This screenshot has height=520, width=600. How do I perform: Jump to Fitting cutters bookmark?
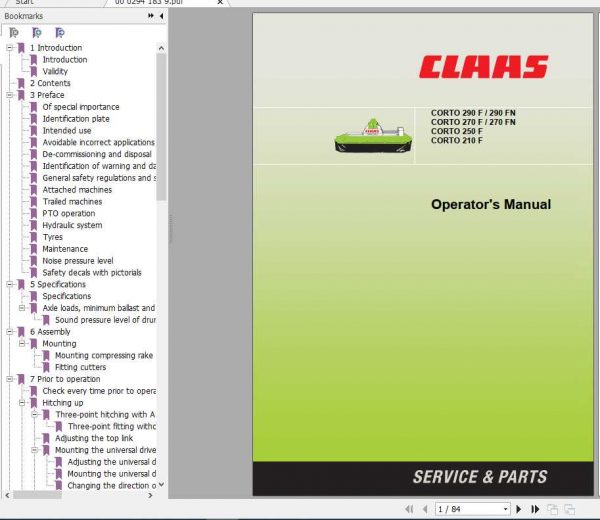(x=80, y=367)
